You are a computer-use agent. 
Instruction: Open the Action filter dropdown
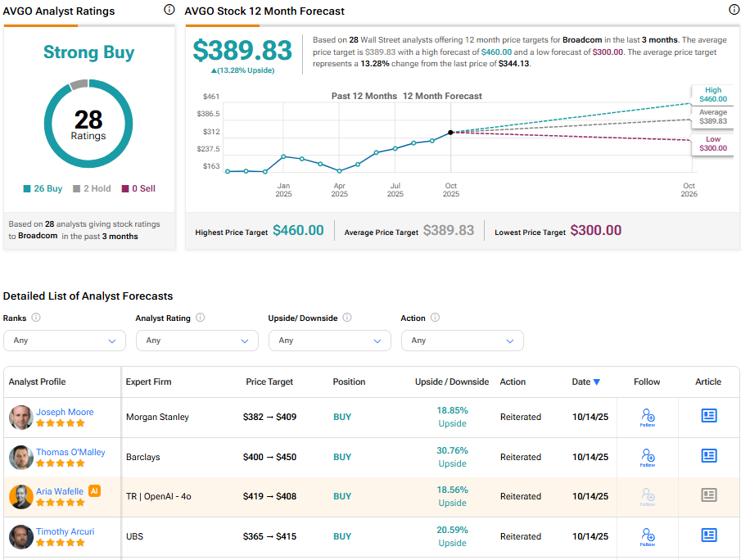[463, 341]
